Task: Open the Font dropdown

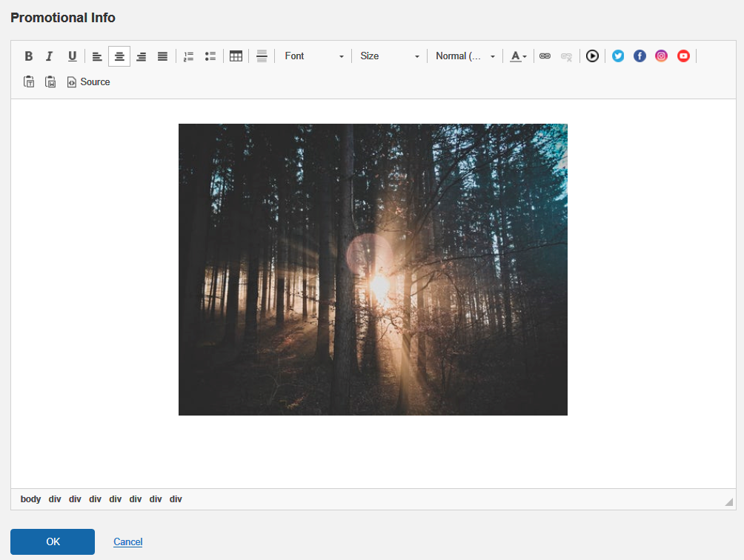Action: click(x=314, y=56)
